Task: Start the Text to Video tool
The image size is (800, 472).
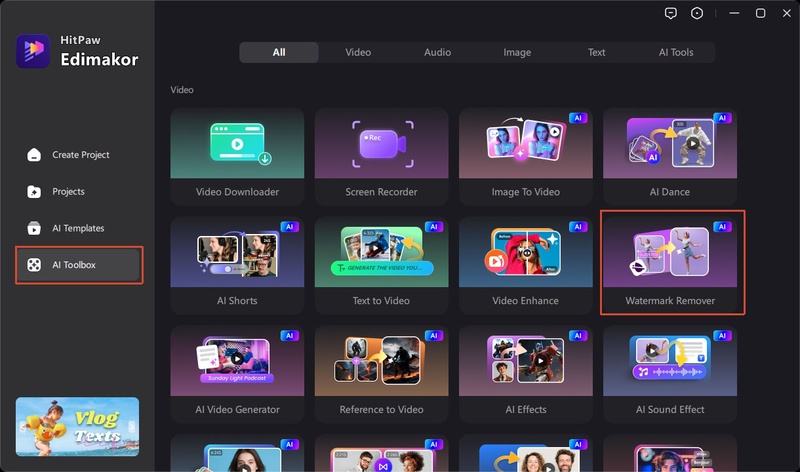Action: click(x=381, y=265)
